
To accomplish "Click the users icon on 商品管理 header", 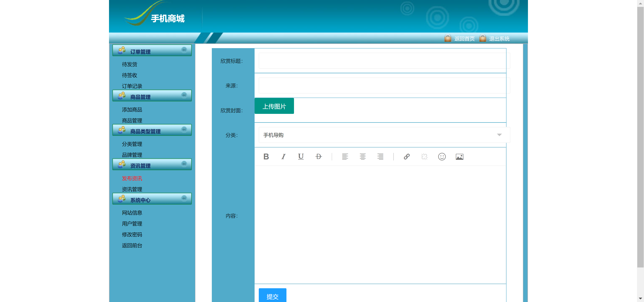I will pos(122,96).
